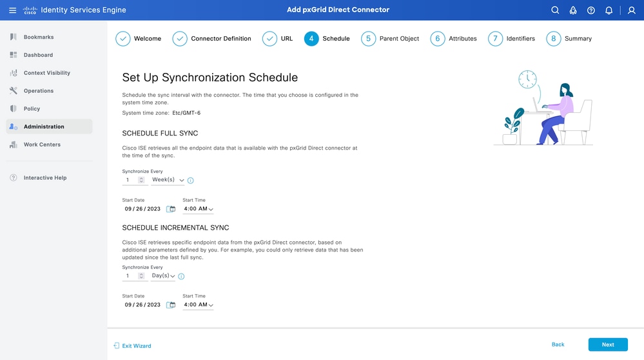Open the Dashboard menu item
Screen dimensions: 644x360
tap(38, 55)
